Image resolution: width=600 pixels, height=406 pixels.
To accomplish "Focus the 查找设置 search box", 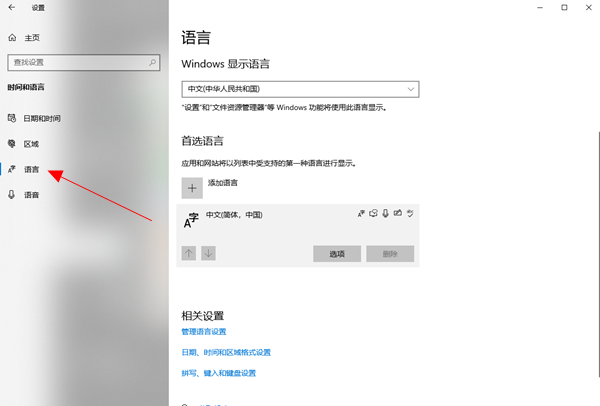I will click(x=83, y=62).
